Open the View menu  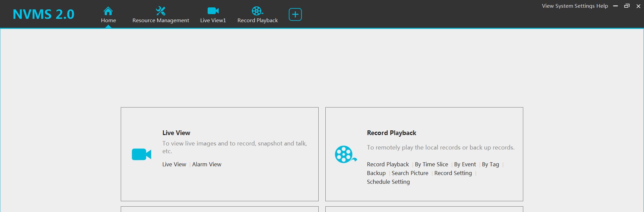pyautogui.click(x=547, y=6)
